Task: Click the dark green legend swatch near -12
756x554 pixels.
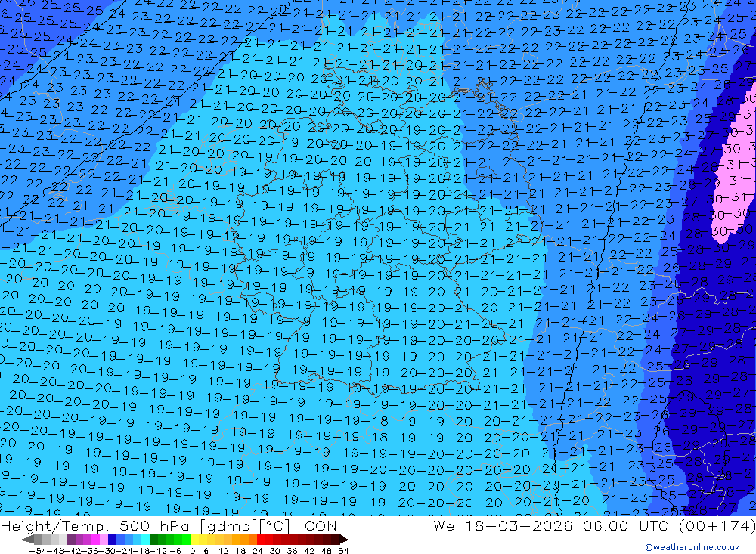Action: (153, 539)
